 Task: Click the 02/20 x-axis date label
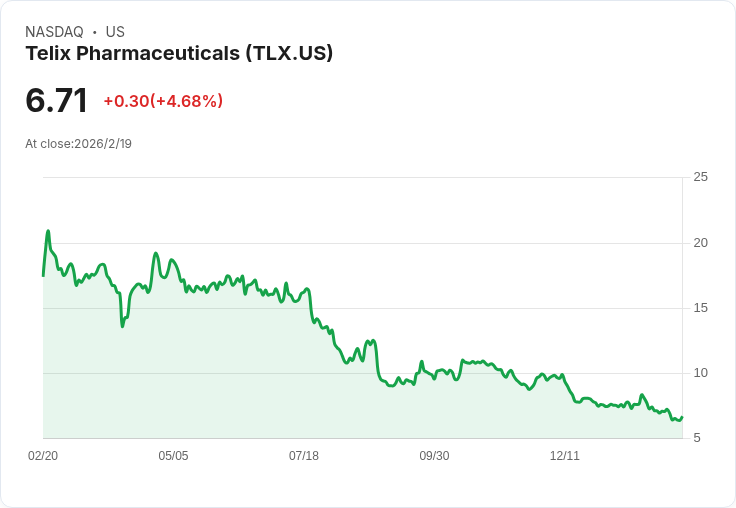pos(43,456)
